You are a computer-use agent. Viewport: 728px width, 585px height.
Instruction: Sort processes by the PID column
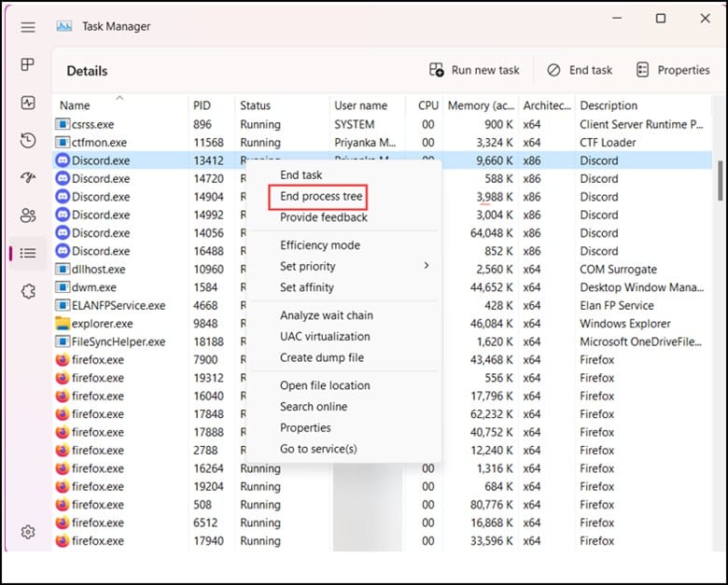(x=203, y=105)
